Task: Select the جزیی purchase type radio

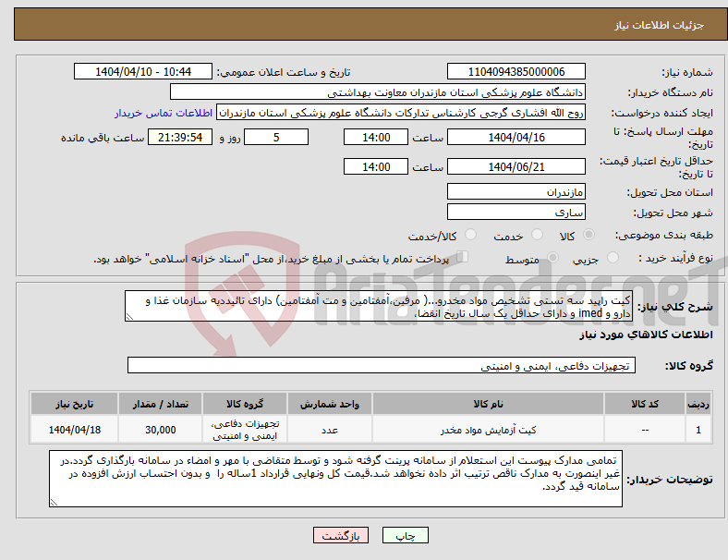Action: (x=613, y=257)
